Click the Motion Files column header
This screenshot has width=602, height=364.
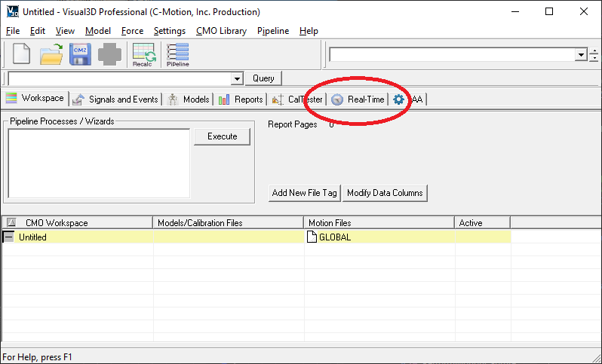click(379, 222)
